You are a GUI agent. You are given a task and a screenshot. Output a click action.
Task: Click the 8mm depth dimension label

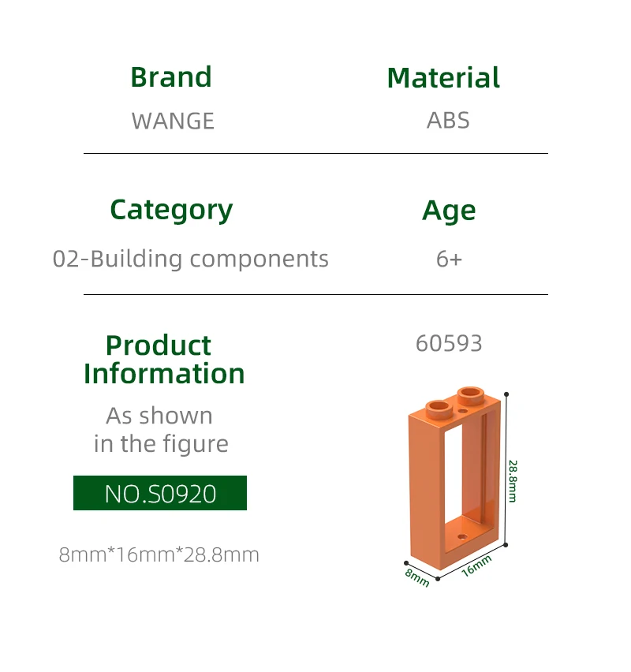click(x=417, y=577)
